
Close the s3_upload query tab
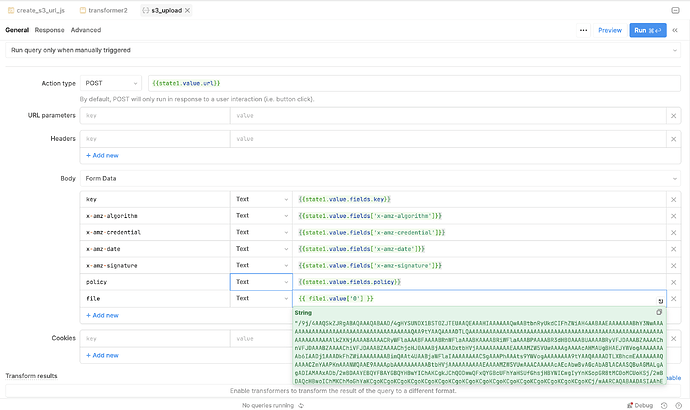coord(187,10)
